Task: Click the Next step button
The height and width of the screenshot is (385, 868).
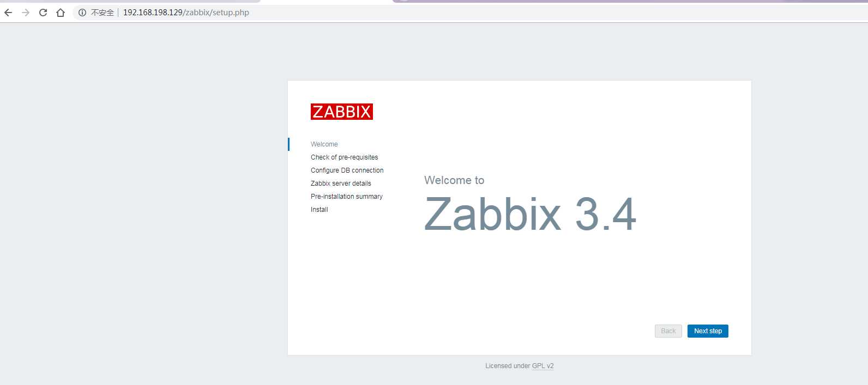Action: click(x=708, y=331)
